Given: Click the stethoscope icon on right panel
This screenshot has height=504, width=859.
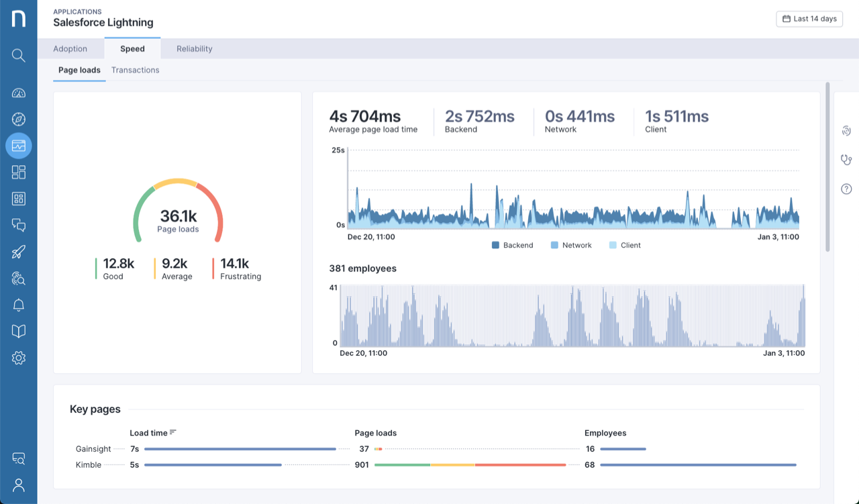Looking at the screenshot, I should pyautogui.click(x=846, y=160).
